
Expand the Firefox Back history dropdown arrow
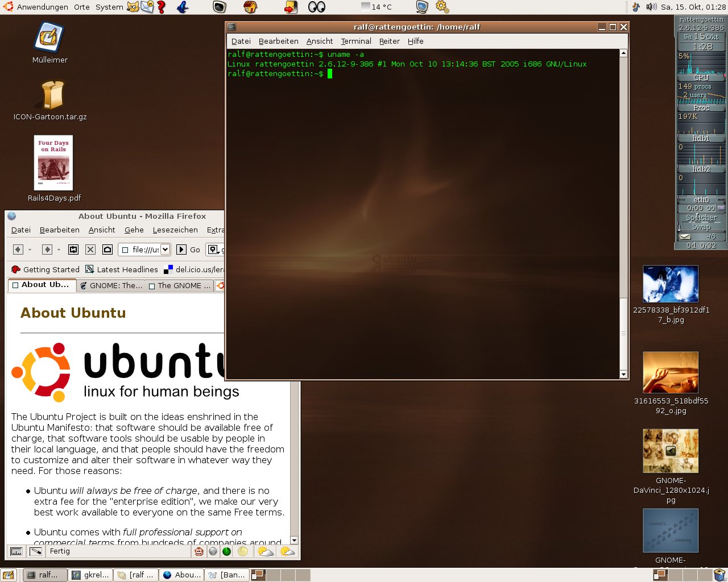pos(30,250)
